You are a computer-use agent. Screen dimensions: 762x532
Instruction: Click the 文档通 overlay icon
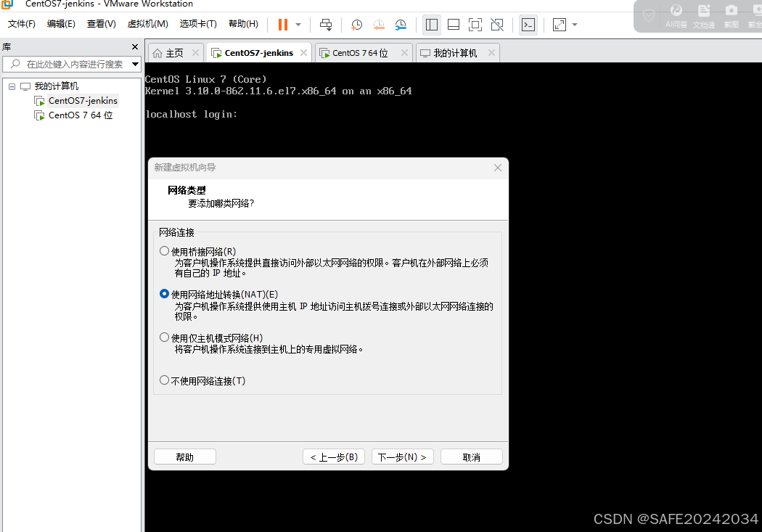pos(704,15)
